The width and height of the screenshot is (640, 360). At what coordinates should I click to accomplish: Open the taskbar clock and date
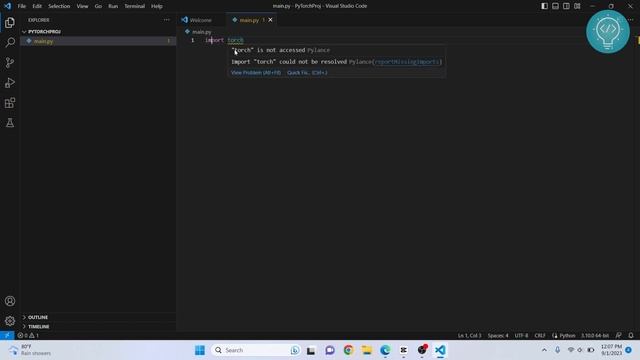tap(611, 350)
